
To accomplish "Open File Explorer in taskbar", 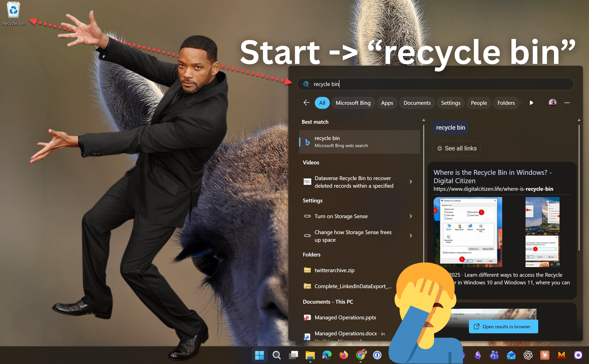I will [x=310, y=355].
